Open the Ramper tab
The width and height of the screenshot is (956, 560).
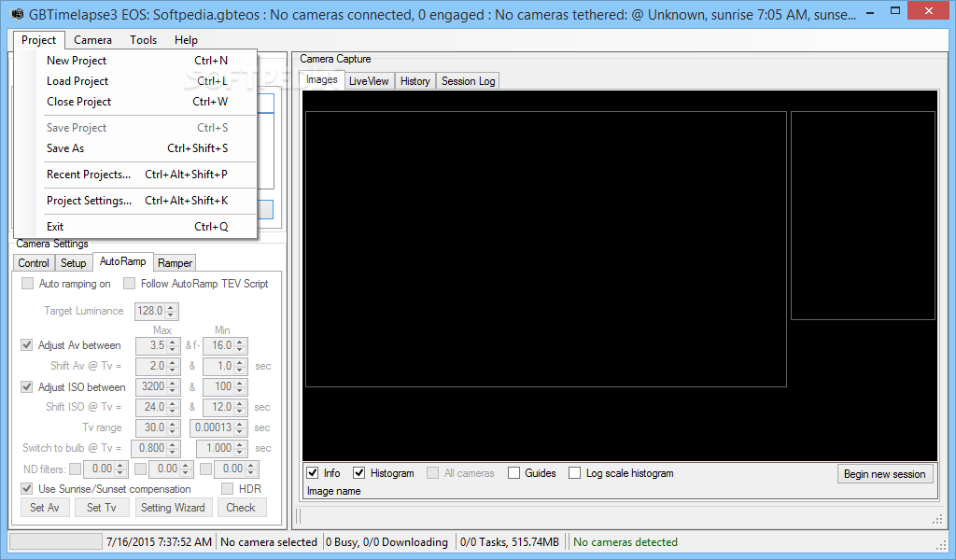(175, 262)
